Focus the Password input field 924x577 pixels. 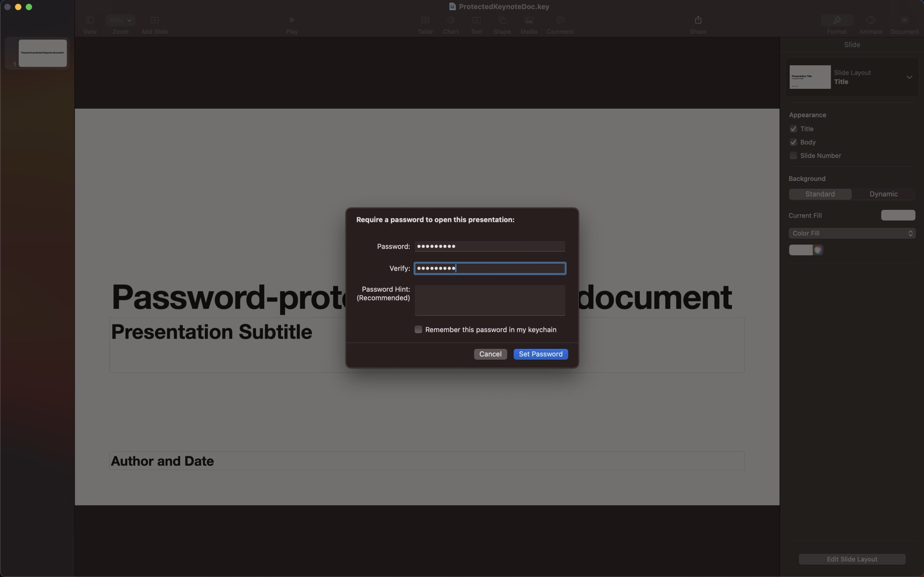click(490, 246)
